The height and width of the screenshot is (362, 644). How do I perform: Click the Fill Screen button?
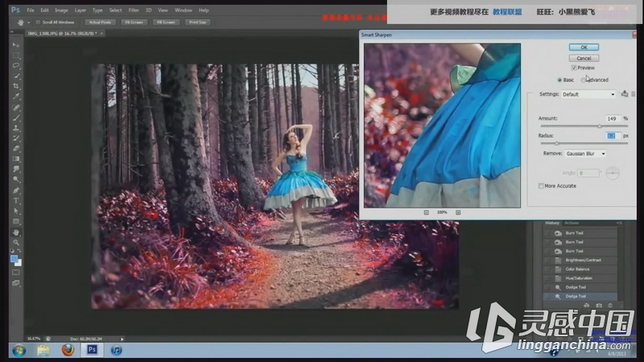[166, 23]
